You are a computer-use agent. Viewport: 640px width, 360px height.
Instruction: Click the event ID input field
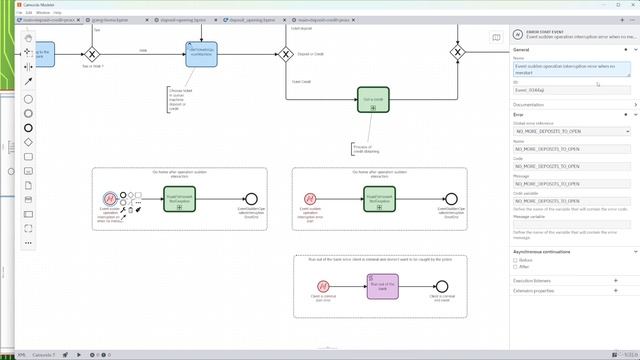[x=571, y=90]
